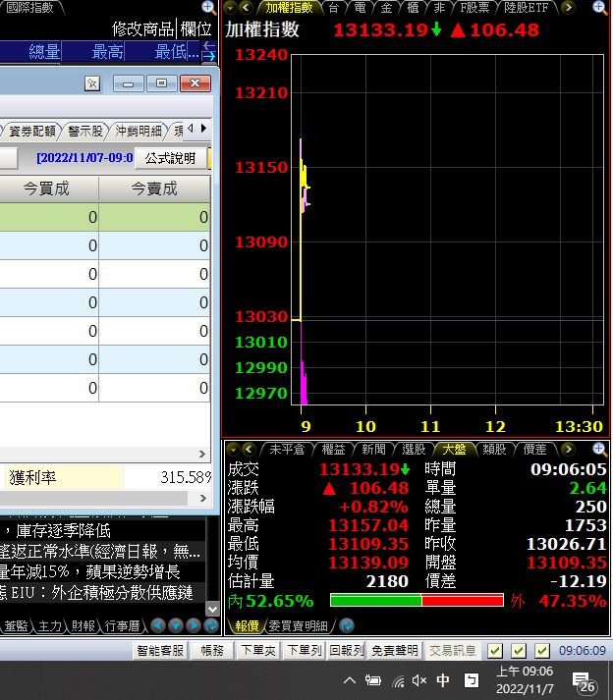The width and height of the screenshot is (613, 700).
Task: Click the 帳務 button
Action: point(212,651)
